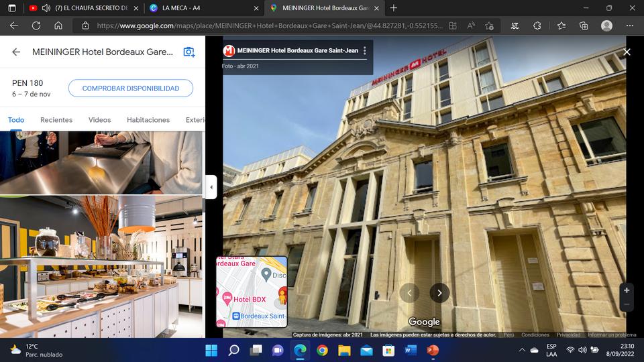
Task: Collapse the side panel with the arrow handle
Action: pos(211,187)
